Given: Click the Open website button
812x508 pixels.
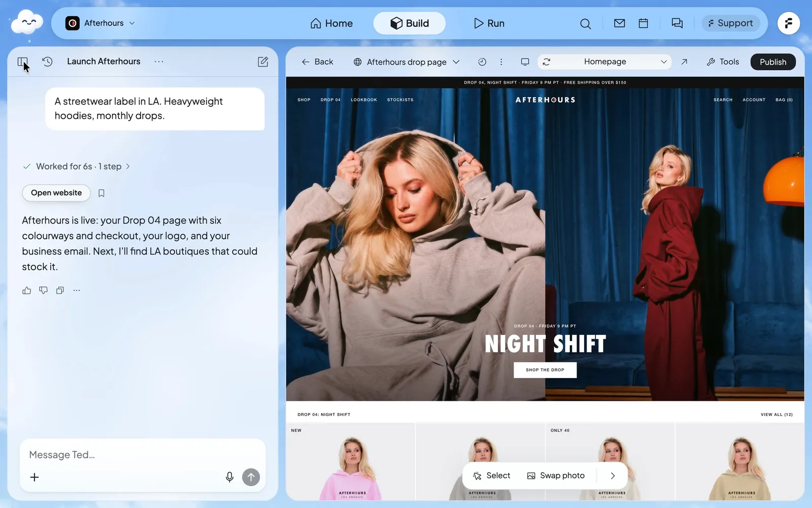Looking at the screenshot, I should tap(56, 193).
